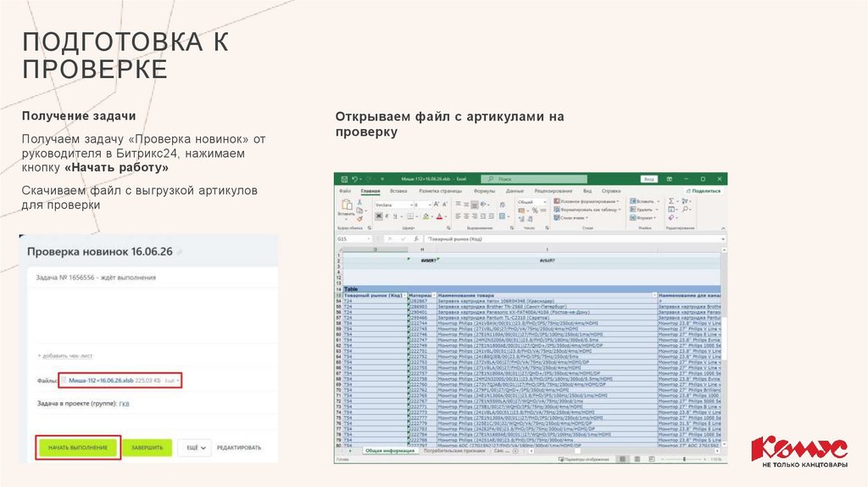The height and width of the screenshot is (487, 868).
Task: Switch to the Вид ribbon tab
Action: 587,191
